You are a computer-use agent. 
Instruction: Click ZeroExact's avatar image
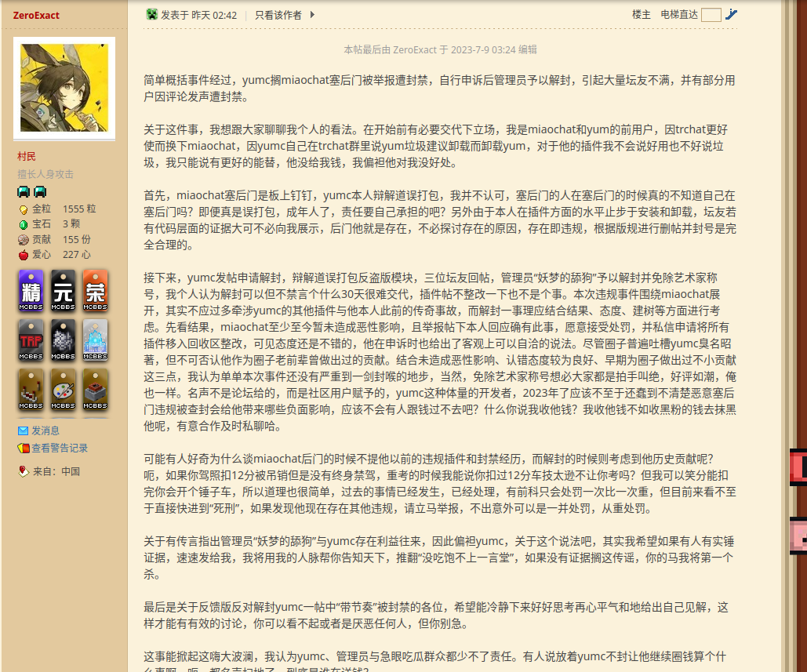point(64,87)
